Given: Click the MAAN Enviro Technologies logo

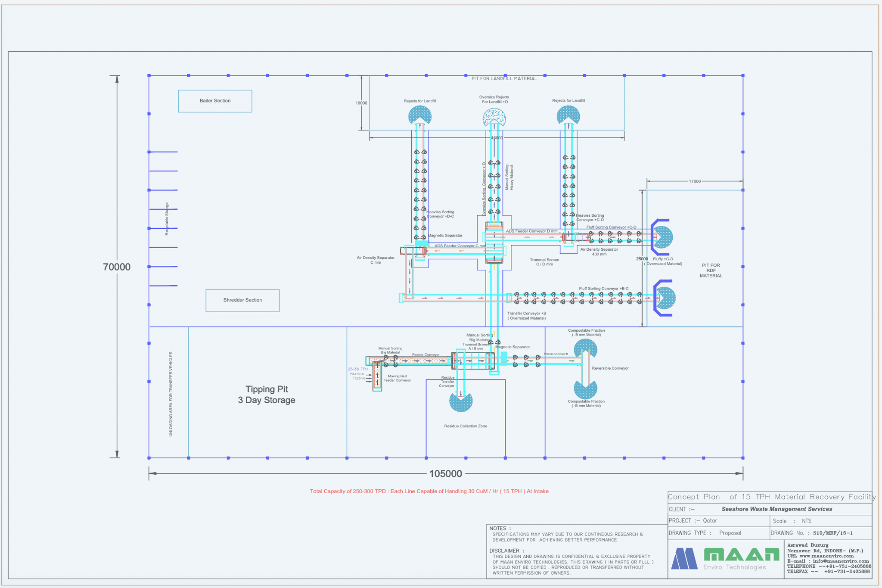Looking at the screenshot, I should tap(725, 559).
